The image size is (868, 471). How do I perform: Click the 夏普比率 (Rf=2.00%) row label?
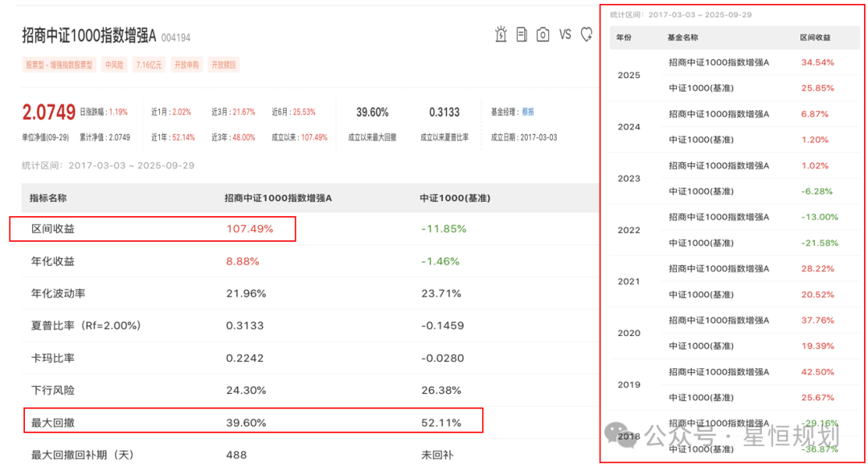[x=86, y=326]
